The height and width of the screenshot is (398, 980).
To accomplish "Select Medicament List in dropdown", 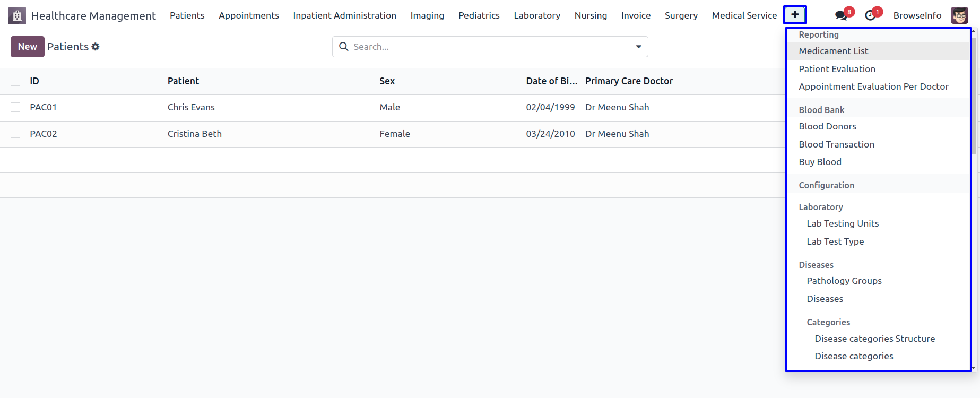I will [878, 51].
